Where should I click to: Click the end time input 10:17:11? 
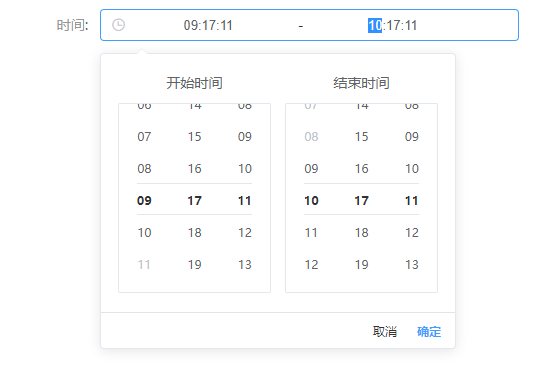[393, 25]
